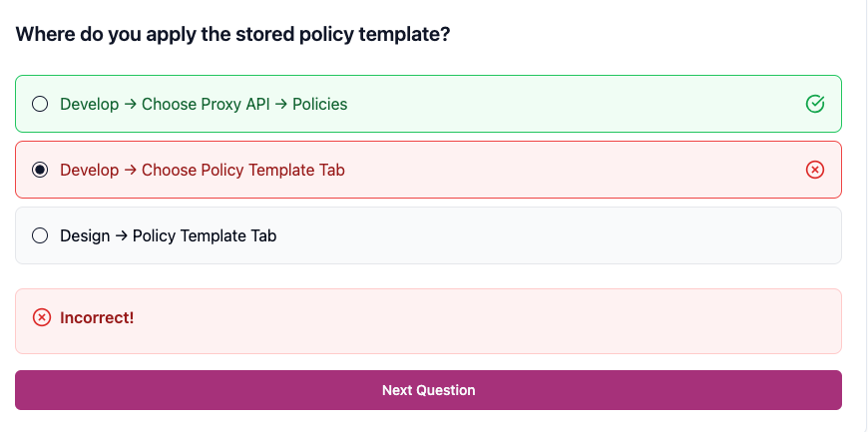868x432 pixels.
Task: Click the second arrow before "Policies" in green option
Action: click(280, 105)
